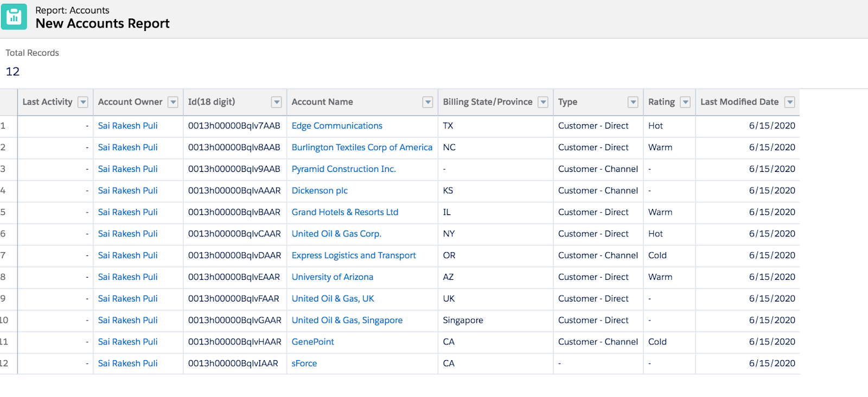868x397 pixels.
Task: Open sForce account link
Action: 304,364
